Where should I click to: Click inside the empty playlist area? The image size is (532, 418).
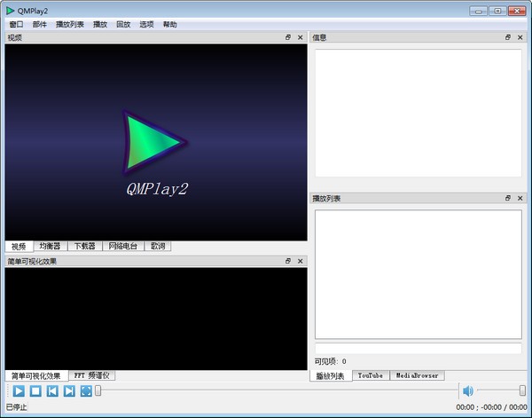click(419, 274)
